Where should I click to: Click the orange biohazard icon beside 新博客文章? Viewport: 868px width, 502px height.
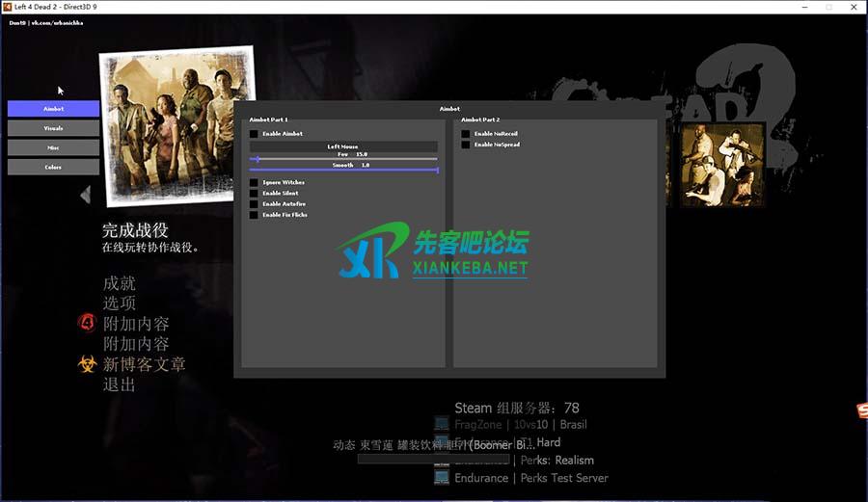(x=87, y=364)
